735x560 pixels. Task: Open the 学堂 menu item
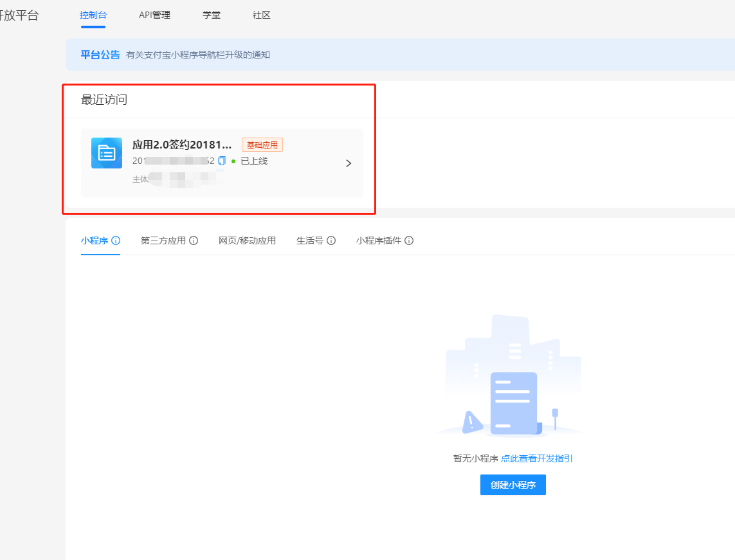[211, 15]
